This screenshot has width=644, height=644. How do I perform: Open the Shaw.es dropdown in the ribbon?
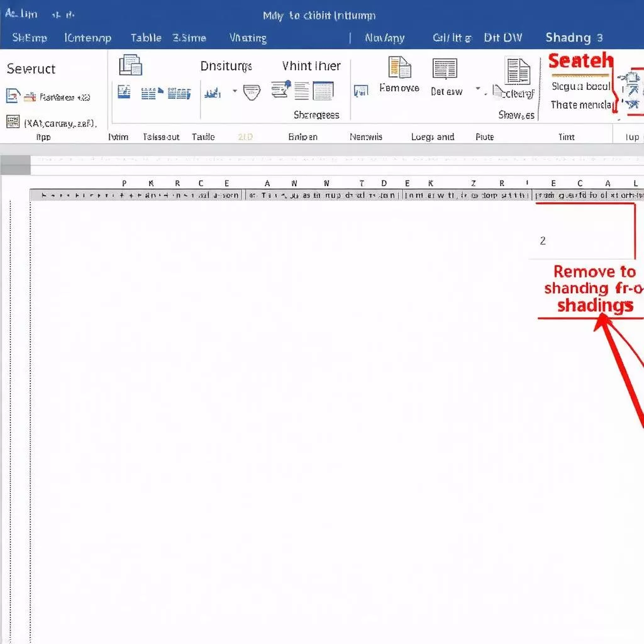pyautogui.click(x=517, y=116)
